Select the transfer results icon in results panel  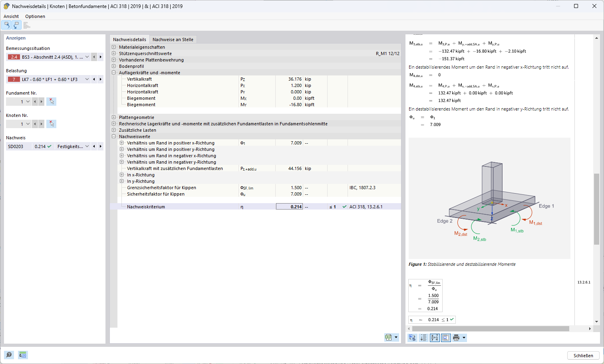[x=412, y=337]
